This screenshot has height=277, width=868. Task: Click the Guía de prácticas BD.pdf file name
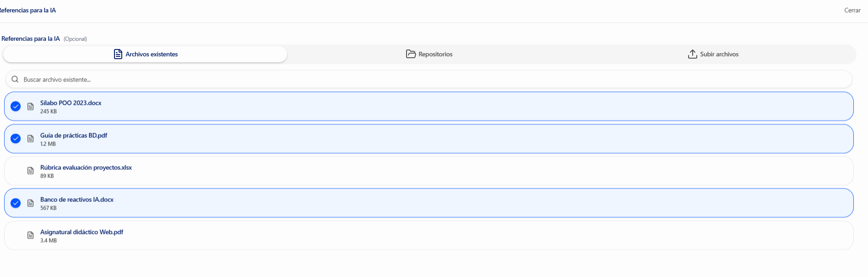coord(74,136)
